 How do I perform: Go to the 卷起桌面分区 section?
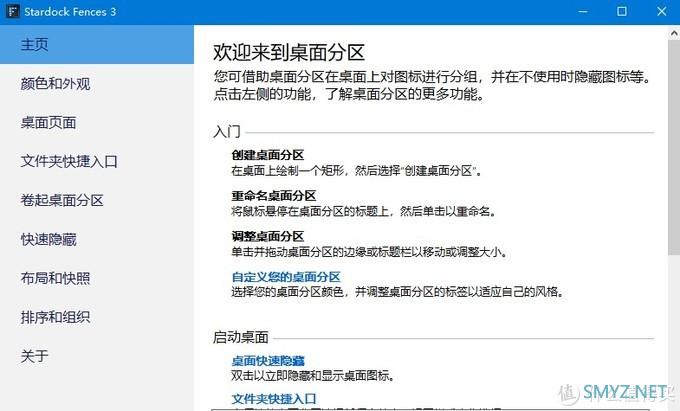97,200
